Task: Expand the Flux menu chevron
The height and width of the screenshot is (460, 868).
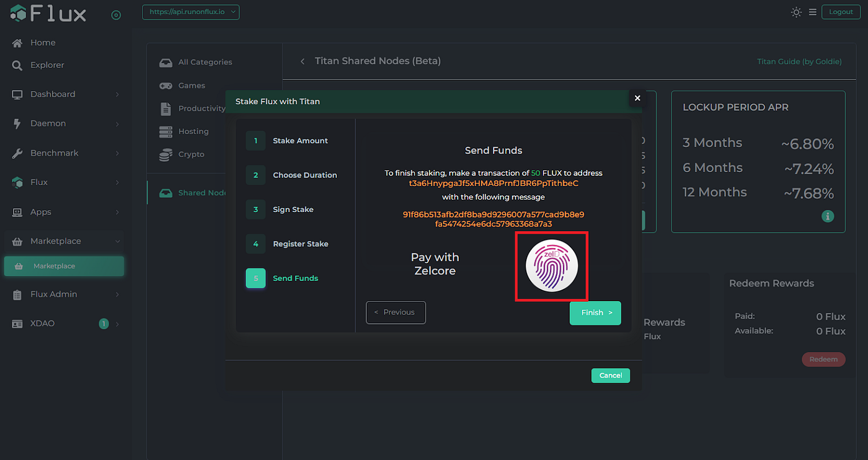Action: [x=117, y=182]
